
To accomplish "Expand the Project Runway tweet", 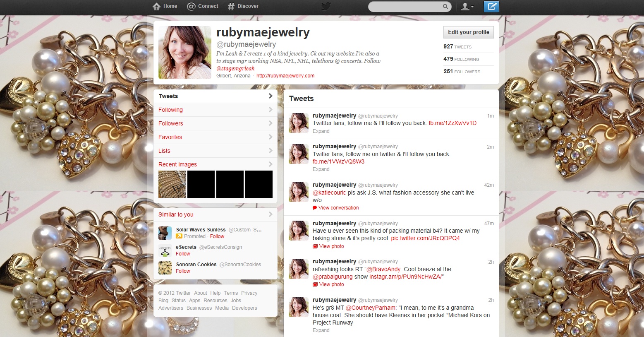I will (x=321, y=330).
